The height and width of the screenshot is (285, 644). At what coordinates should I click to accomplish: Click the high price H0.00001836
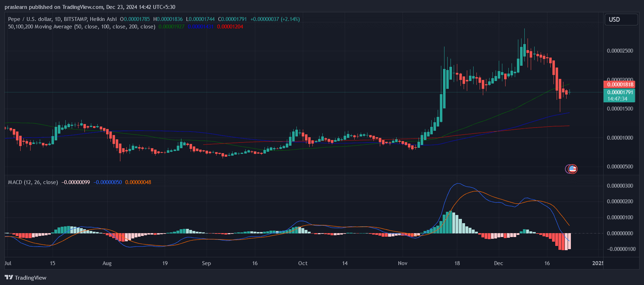[168, 19]
